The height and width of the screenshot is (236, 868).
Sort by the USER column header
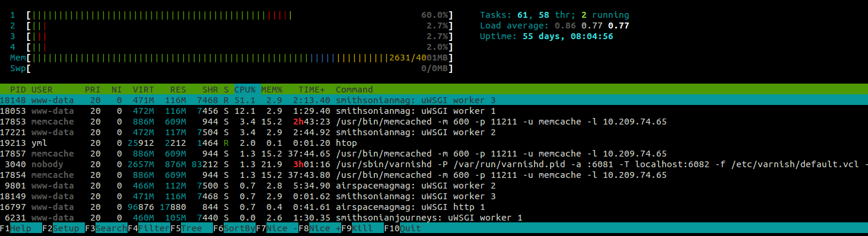tap(42, 90)
